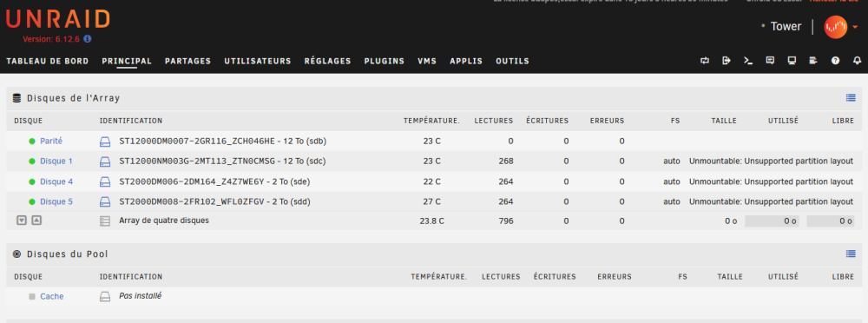Go to the APPLIS tab
Image resolution: width=868 pixels, height=323 pixels.
point(466,61)
